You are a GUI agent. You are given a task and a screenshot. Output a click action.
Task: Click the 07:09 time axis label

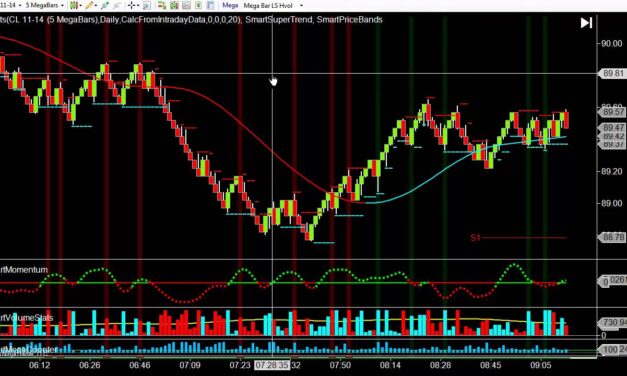pyautogui.click(x=190, y=365)
